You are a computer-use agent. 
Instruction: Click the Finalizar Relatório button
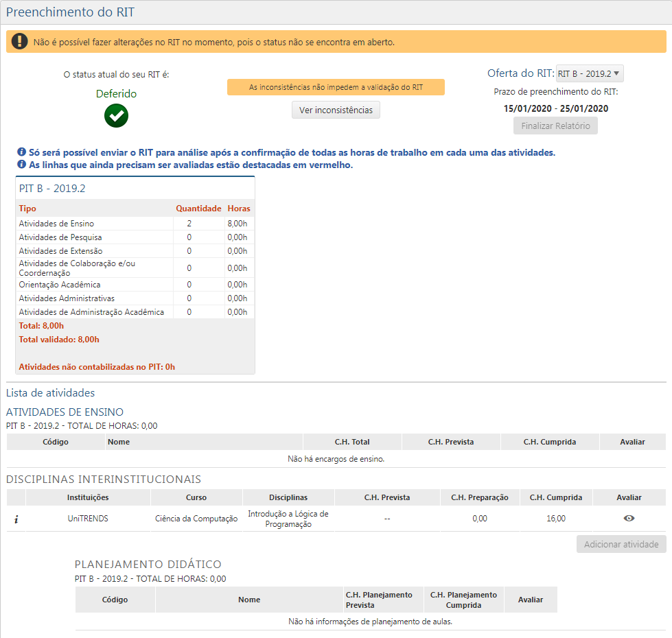(x=555, y=126)
